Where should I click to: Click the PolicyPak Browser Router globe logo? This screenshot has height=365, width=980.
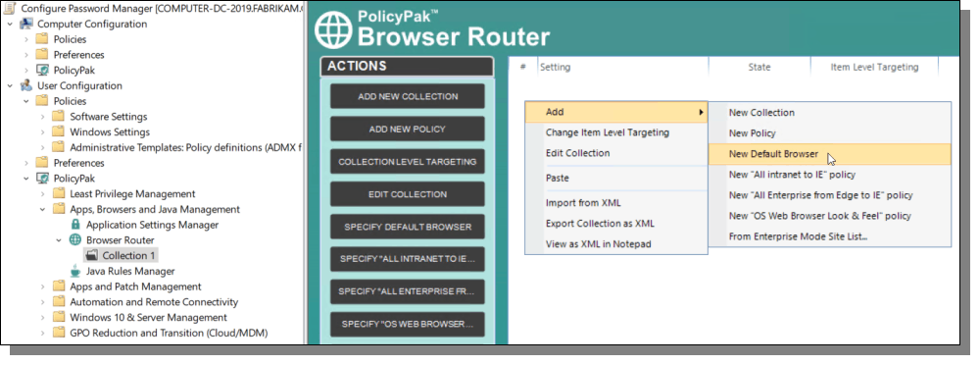[x=333, y=30]
